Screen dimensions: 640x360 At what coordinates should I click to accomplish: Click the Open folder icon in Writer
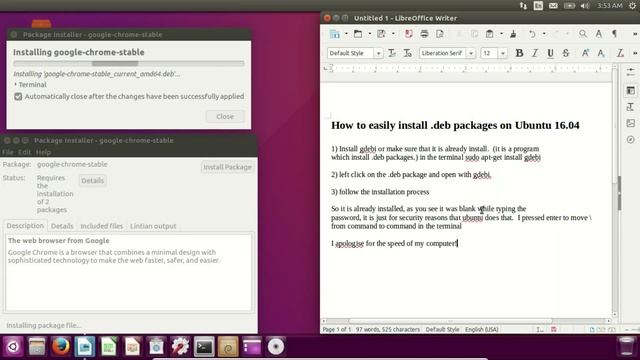click(x=358, y=34)
